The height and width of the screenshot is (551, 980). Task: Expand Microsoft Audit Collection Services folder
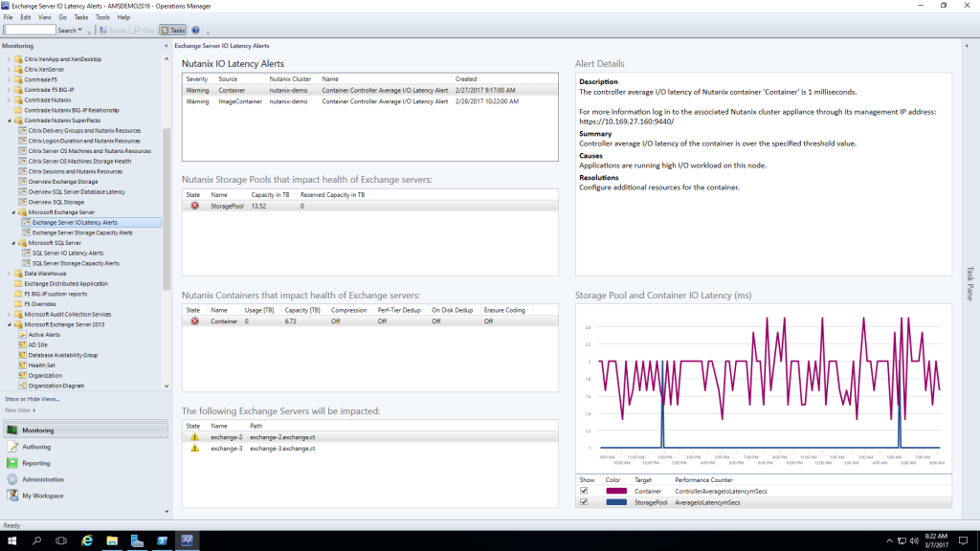pyautogui.click(x=10, y=314)
